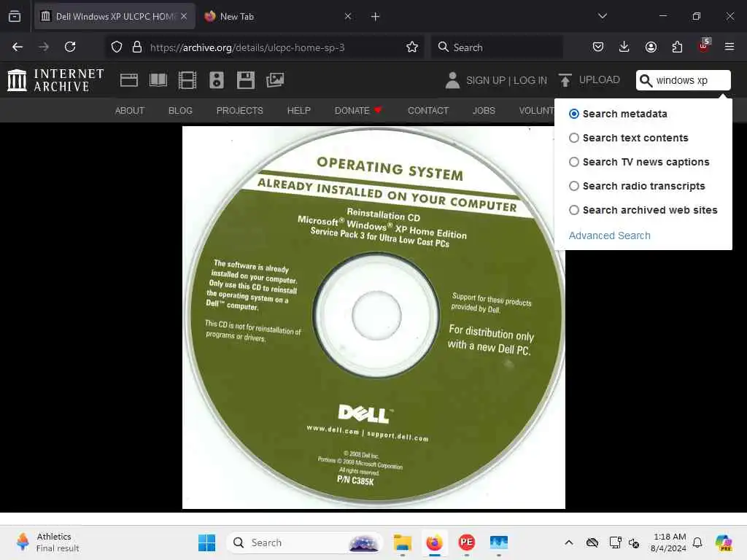Close the New Tab tab
The image size is (747, 560).
coord(348,16)
